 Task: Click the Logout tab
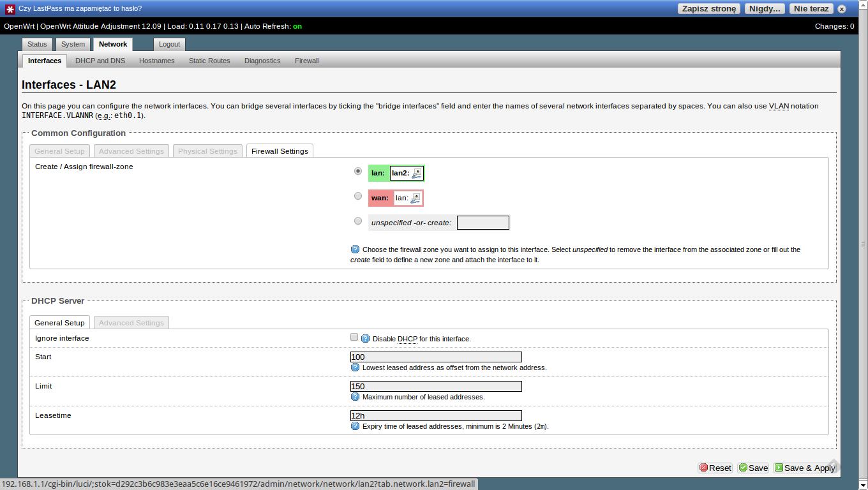(170, 44)
